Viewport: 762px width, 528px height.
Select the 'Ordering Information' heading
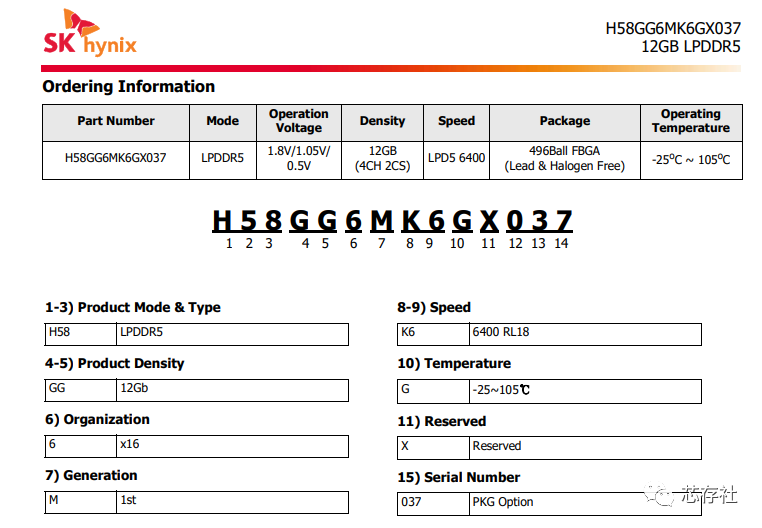129,87
